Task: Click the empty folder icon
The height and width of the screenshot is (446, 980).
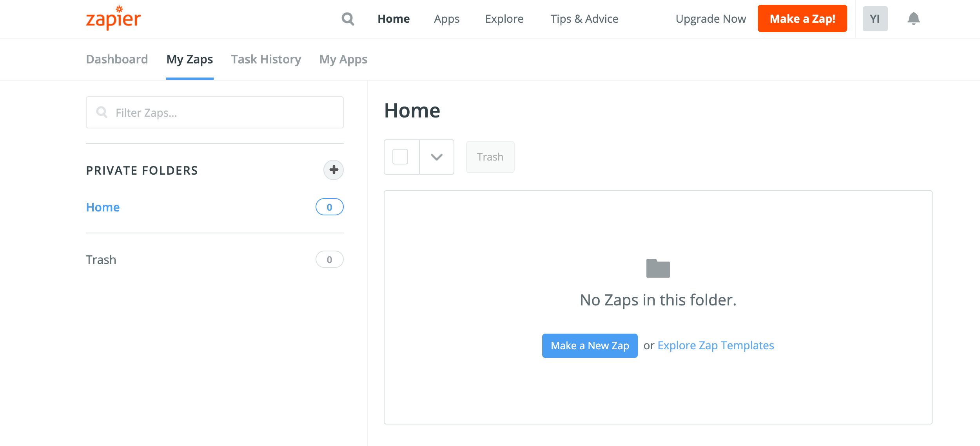Action: click(658, 269)
